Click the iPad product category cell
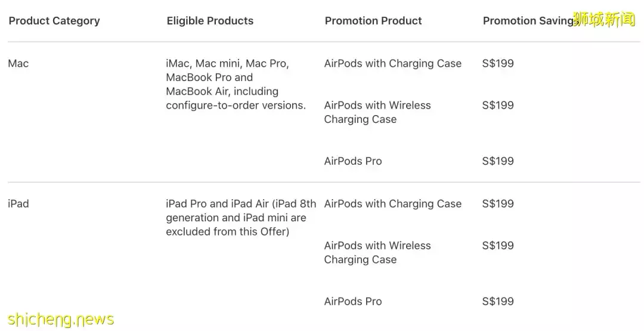Viewport: 644px width, 331px height. [x=18, y=204]
